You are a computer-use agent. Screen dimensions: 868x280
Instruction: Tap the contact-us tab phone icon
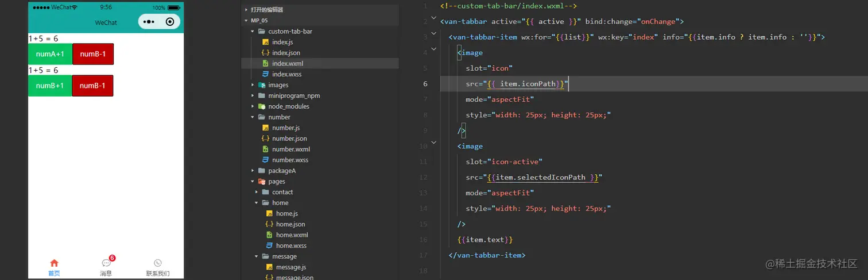158,263
